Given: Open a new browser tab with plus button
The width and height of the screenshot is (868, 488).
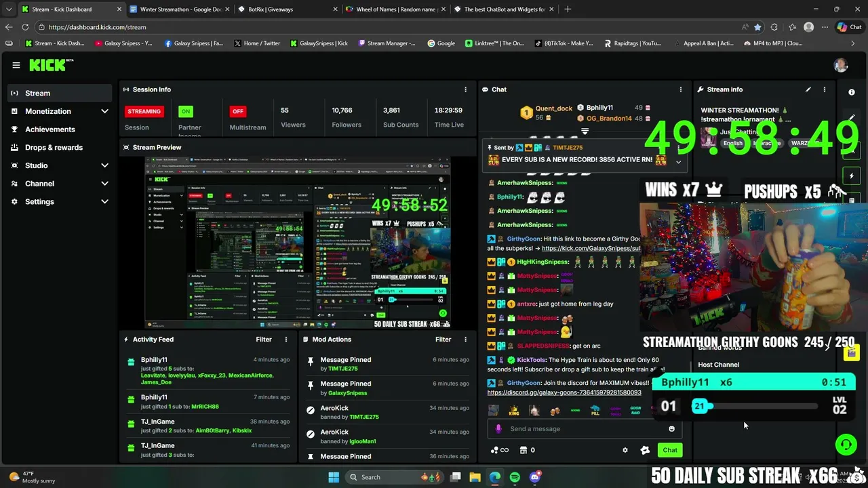Looking at the screenshot, I should tap(568, 9).
